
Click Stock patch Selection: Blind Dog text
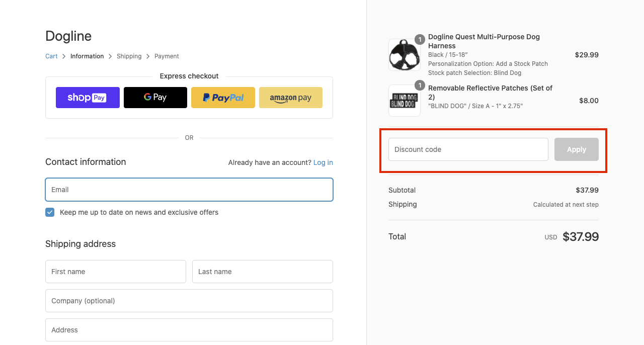pyautogui.click(x=475, y=73)
